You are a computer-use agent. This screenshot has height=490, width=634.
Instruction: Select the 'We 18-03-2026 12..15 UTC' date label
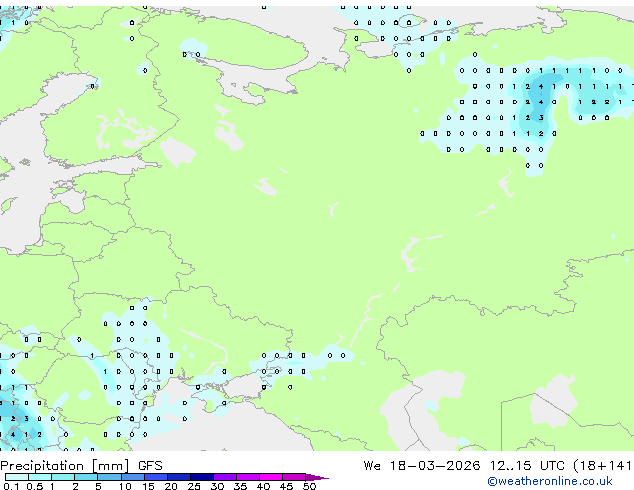tap(464, 466)
